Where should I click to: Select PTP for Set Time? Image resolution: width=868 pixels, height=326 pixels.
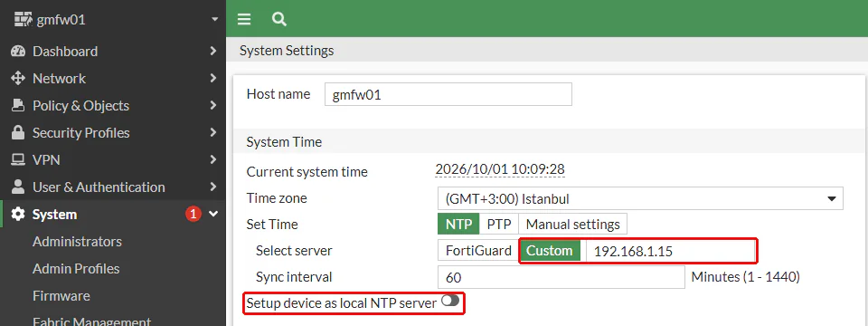[499, 224]
